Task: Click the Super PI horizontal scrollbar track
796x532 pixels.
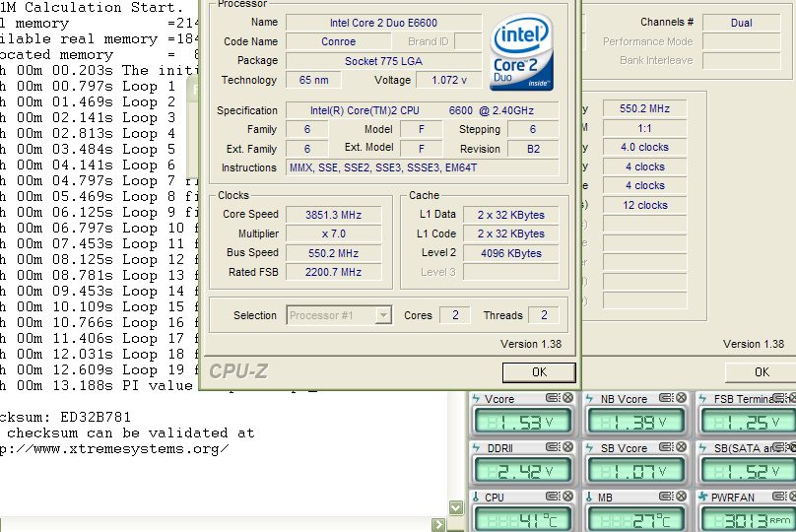Action: pos(216,525)
